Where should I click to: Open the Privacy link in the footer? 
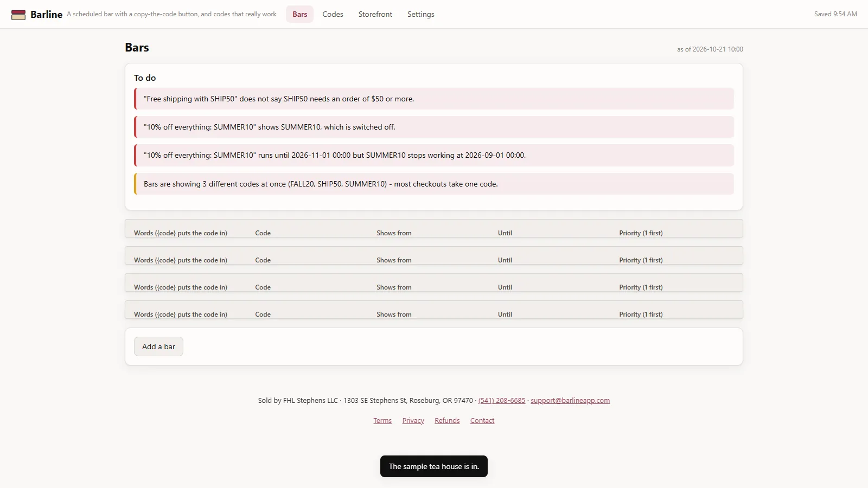click(413, 421)
